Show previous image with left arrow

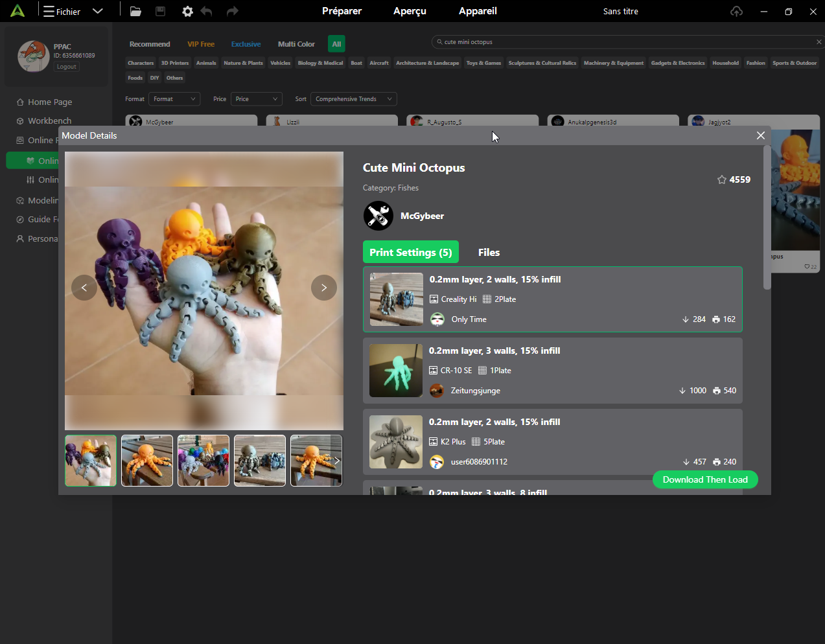84,288
